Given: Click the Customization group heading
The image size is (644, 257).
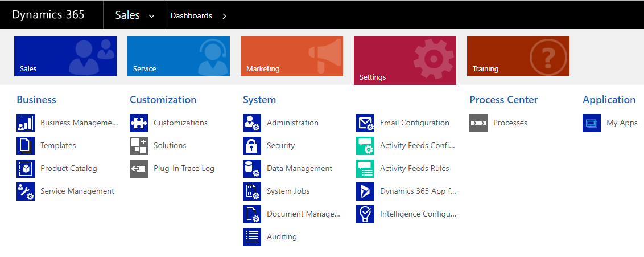Looking at the screenshot, I should coord(163,100).
